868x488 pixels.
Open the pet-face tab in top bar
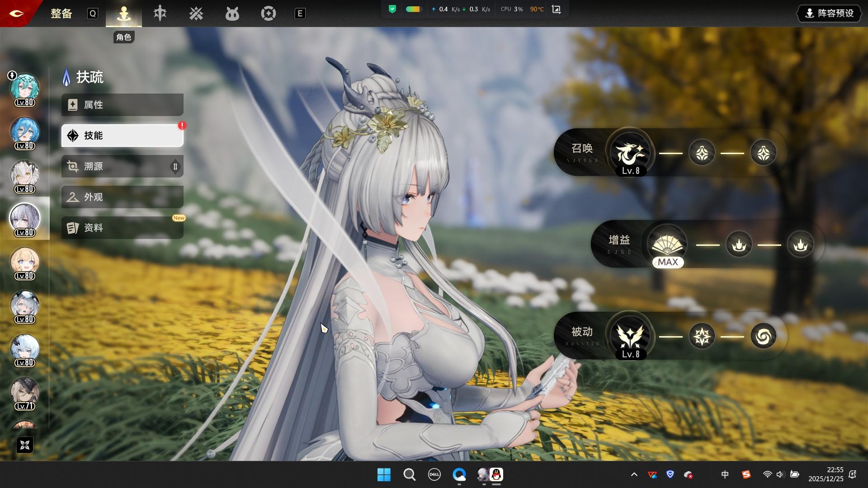click(232, 14)
